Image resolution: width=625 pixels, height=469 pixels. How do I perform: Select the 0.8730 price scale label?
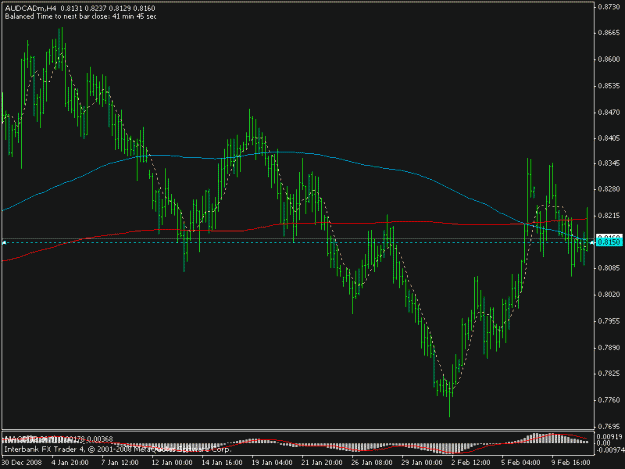tap(609, 8)
